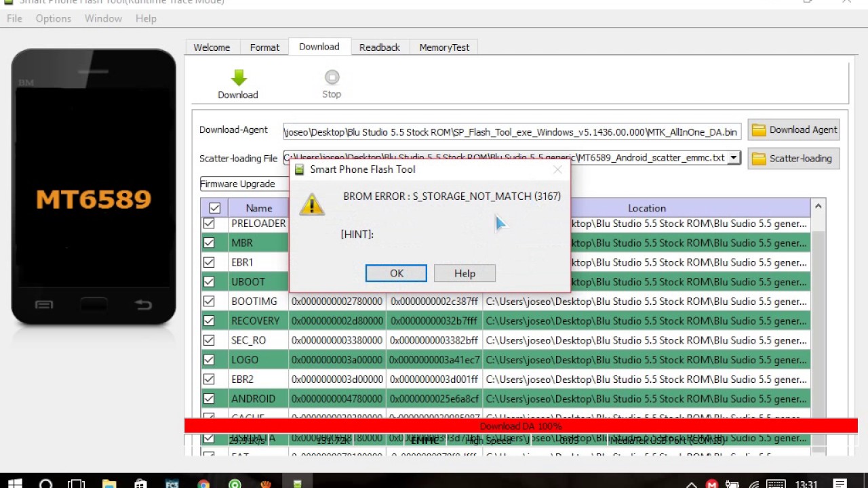Switch to the Format tab
The image size is (868, 488).
[264, 47]
